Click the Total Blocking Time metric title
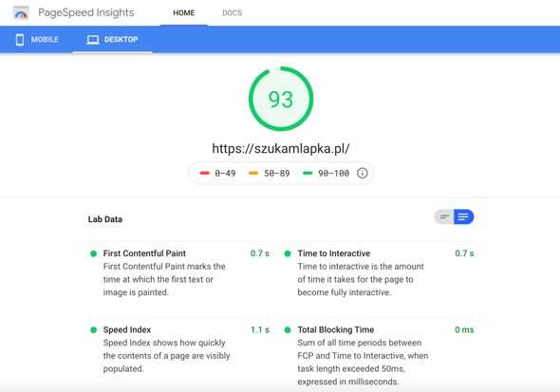Image resolution: width=560 pixels, height=392 pixels. click(336, 329)
